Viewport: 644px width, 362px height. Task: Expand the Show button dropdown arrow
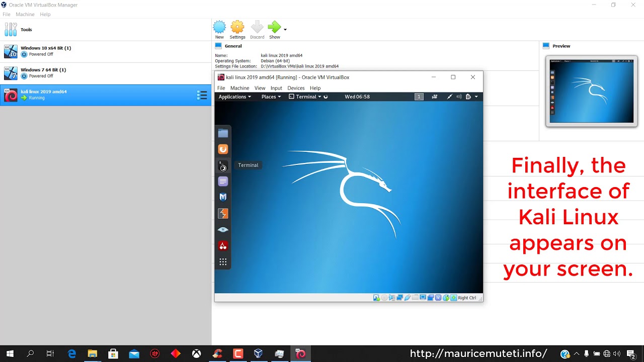tap(285, 30)
